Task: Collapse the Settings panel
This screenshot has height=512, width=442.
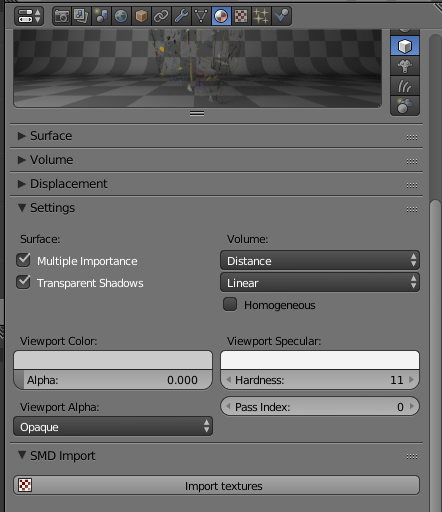Action: 22,208
